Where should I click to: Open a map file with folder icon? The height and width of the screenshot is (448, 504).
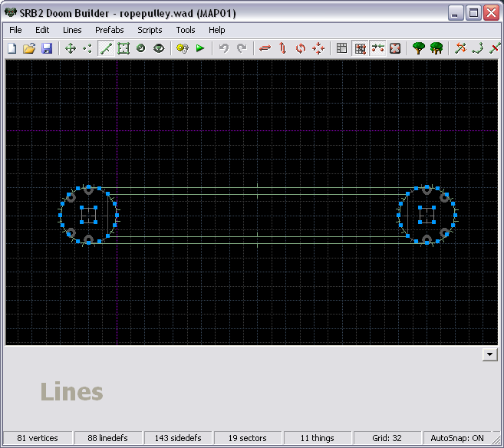click(29, 48)
